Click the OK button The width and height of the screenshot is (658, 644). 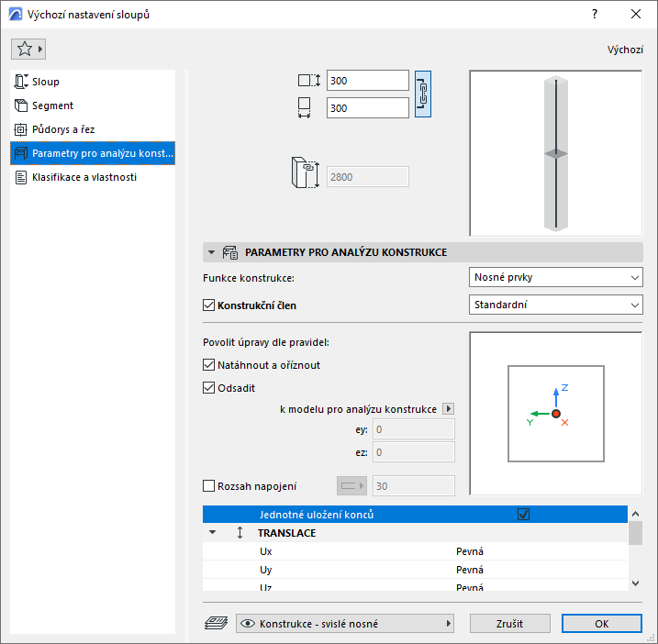coord(601,624)
